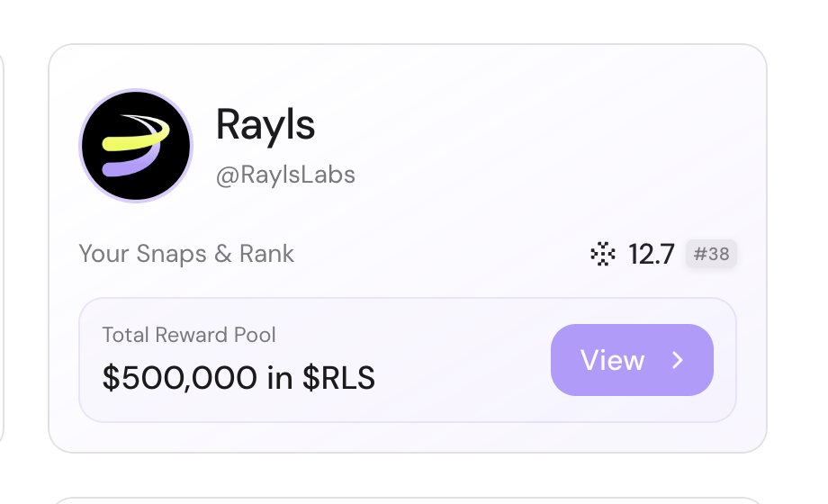
Task: Click the $500,000 reward amount
Action: click(x=181, y=378)
